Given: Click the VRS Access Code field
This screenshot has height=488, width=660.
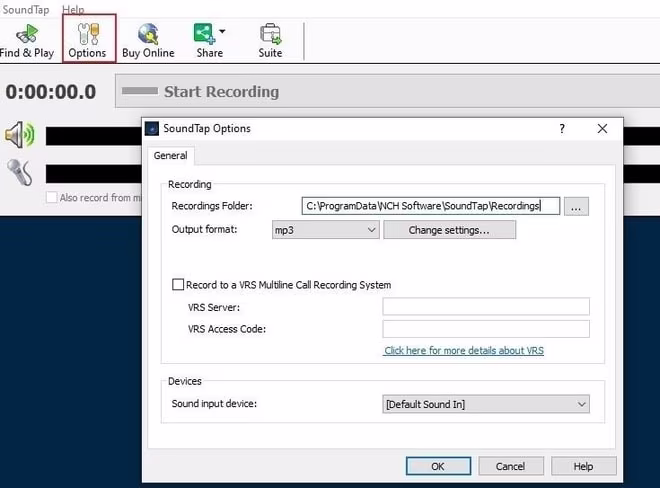Looking at the screenshot, I should [486, 329].
